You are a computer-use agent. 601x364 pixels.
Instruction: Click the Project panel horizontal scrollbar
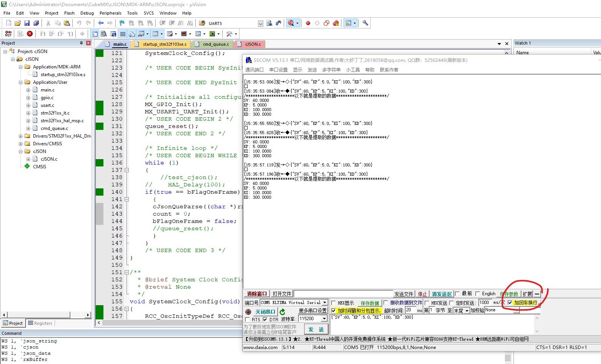pos(46,315)
